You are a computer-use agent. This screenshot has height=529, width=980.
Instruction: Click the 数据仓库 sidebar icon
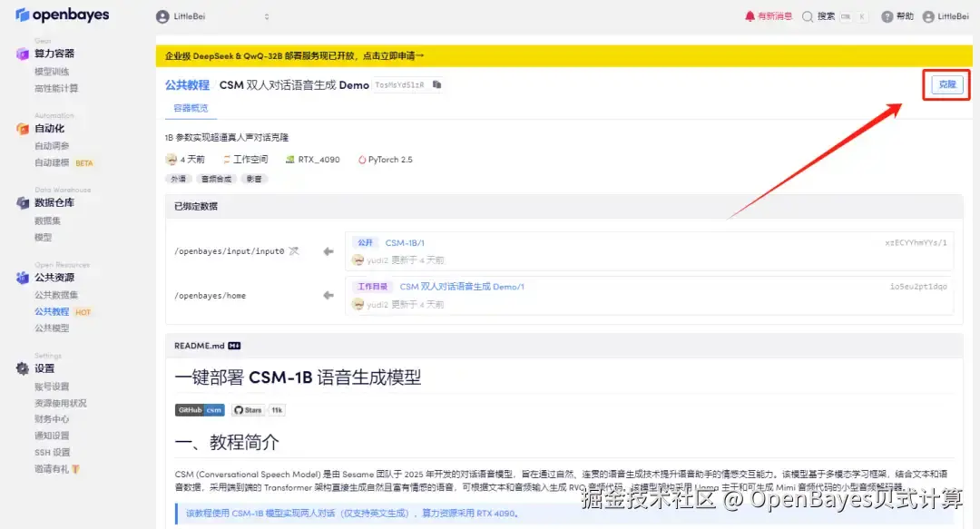click(23, 202)
